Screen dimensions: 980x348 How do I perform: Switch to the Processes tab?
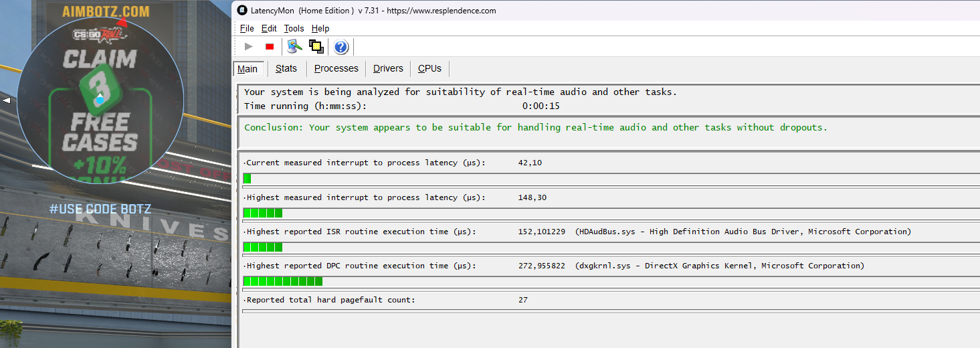[x=336, y=68]
